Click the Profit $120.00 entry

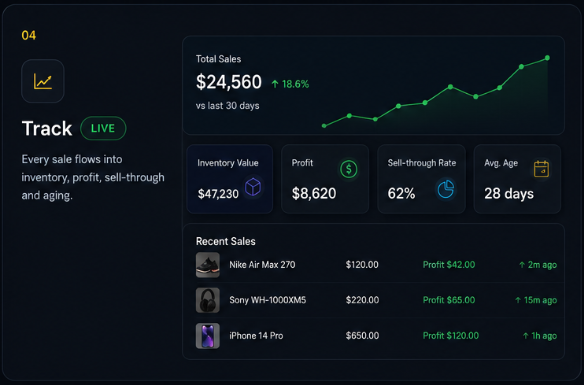(451, 336)
